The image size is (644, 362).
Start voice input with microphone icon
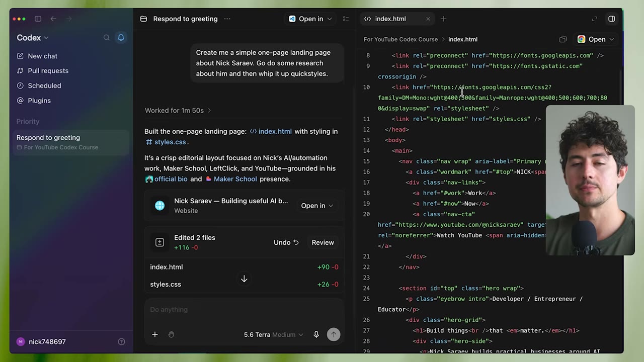tap(316, 334)
